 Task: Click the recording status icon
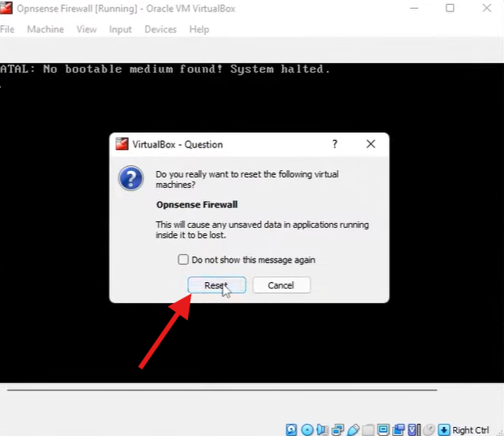pos(398,430)
